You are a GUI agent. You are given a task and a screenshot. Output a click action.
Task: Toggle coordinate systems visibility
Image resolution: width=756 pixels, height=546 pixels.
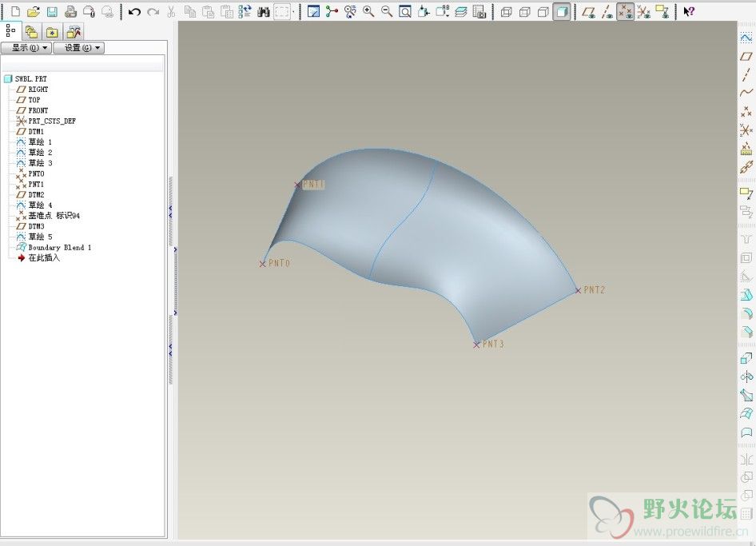pos(643,11)
